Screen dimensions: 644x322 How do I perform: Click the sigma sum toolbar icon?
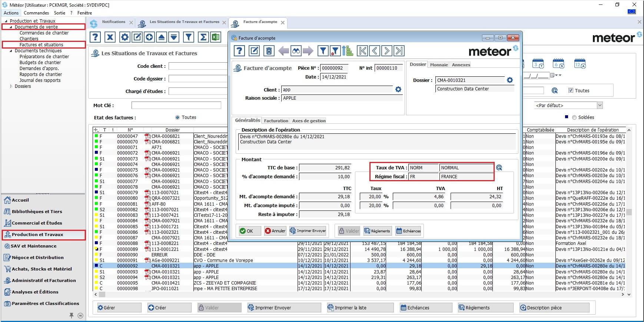tap(203, 37)
